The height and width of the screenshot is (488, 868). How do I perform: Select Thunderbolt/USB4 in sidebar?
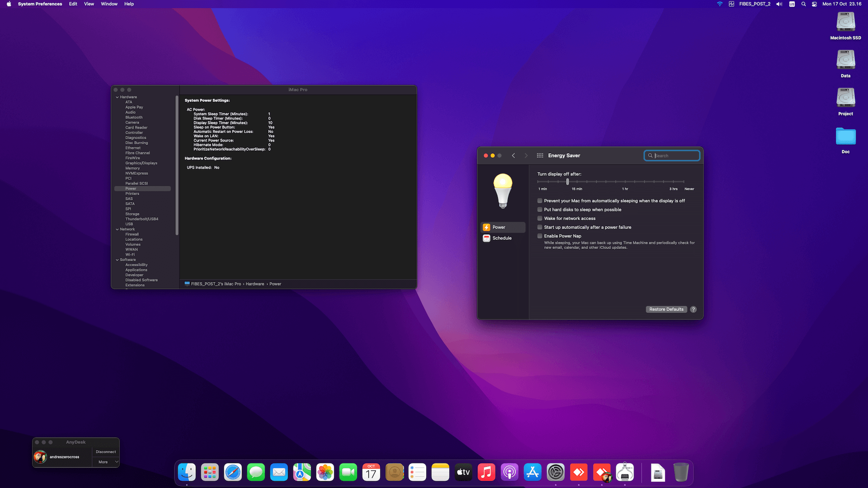coord(142,219)
